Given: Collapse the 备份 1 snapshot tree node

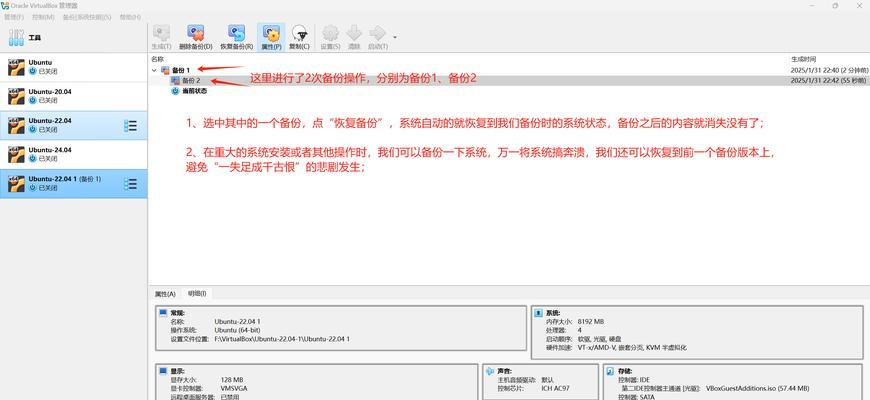Looking at the screenshot, I should click(x=154, y=70).
